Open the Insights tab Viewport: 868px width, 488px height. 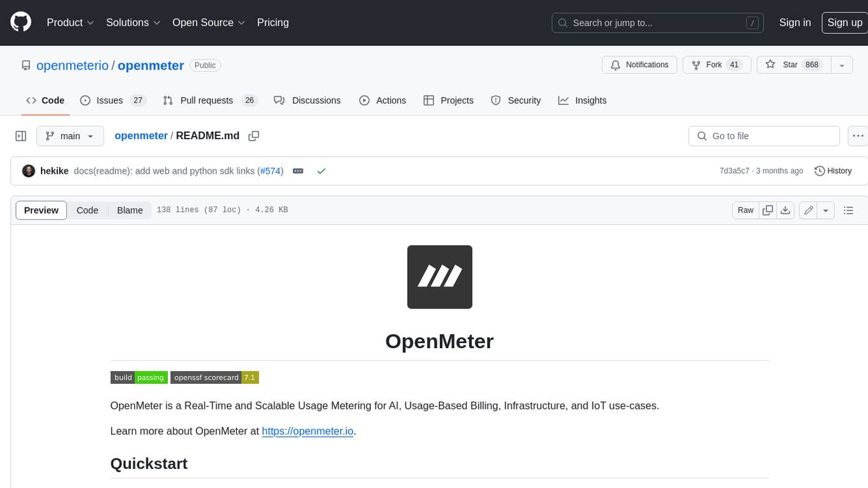(582, 100)
